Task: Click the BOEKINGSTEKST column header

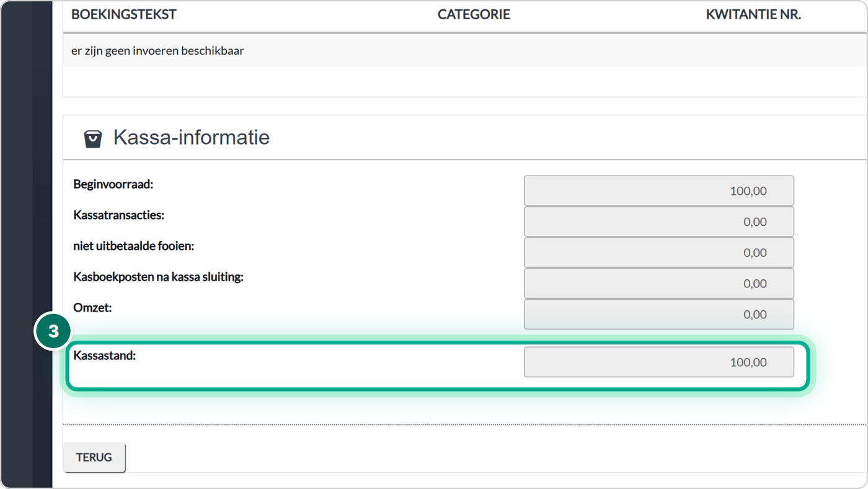Action: [124, 15]
